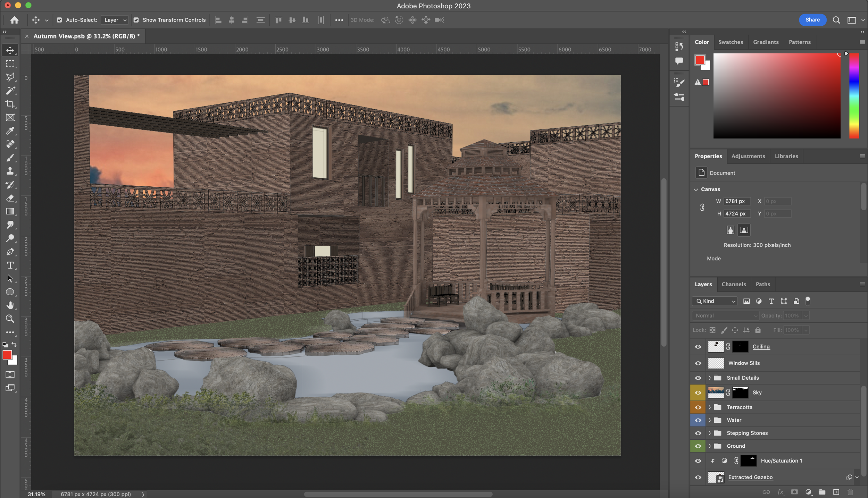
Task: Hide the Terracotta group
Action: click(698, 407)
